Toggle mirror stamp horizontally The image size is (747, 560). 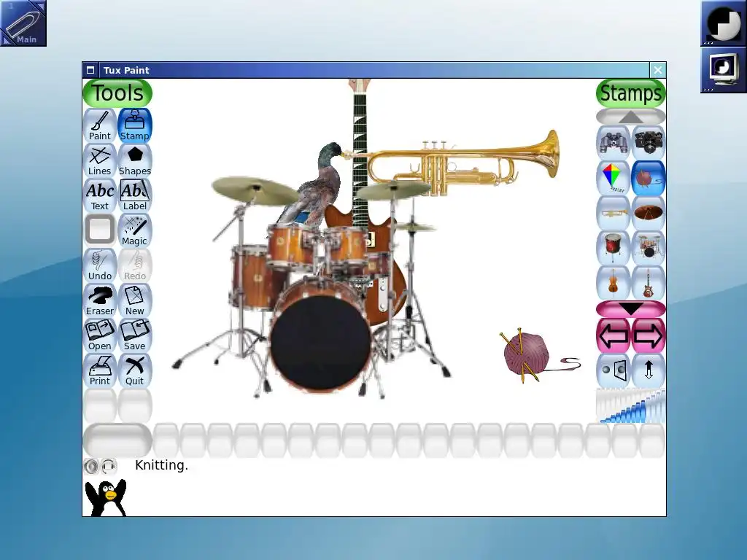(x=613, y=370)
